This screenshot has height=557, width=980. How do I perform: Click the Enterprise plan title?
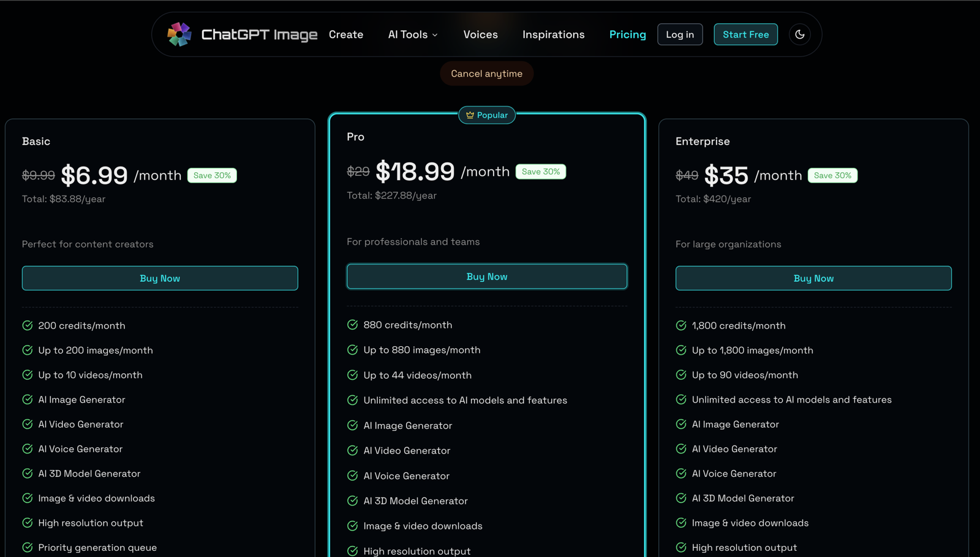click(x=703, y=142)
